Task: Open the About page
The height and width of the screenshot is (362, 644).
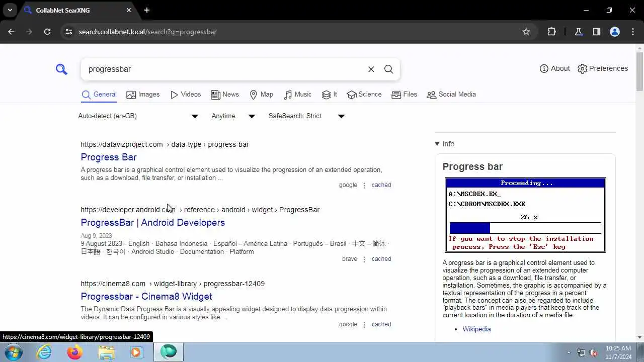Action: [554, 68]
